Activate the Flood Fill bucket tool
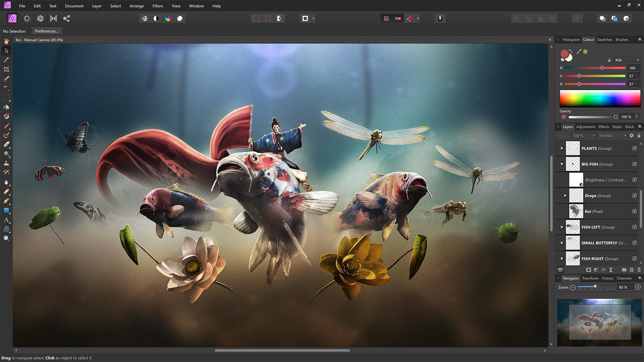 coord(6,107)
